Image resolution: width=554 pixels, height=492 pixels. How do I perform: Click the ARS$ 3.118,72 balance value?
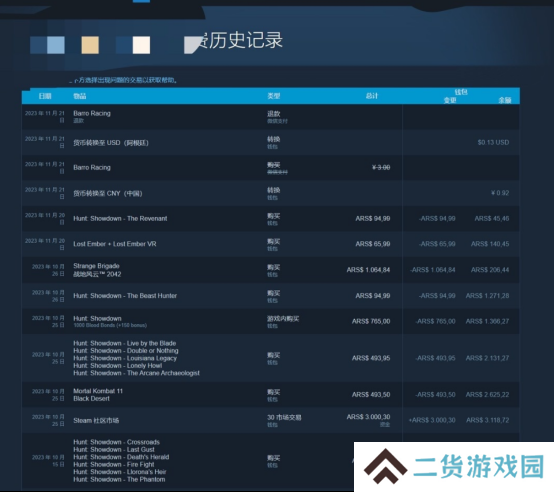point(488,420)
